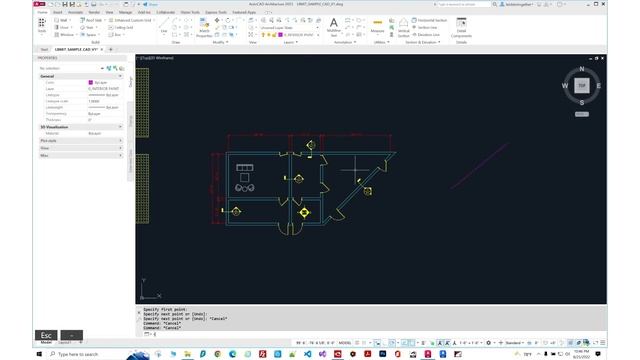Image resolution: width=640 pixels, height=360 pixels.
Task: Click the N direction on the compass
Action: (582, 69)
